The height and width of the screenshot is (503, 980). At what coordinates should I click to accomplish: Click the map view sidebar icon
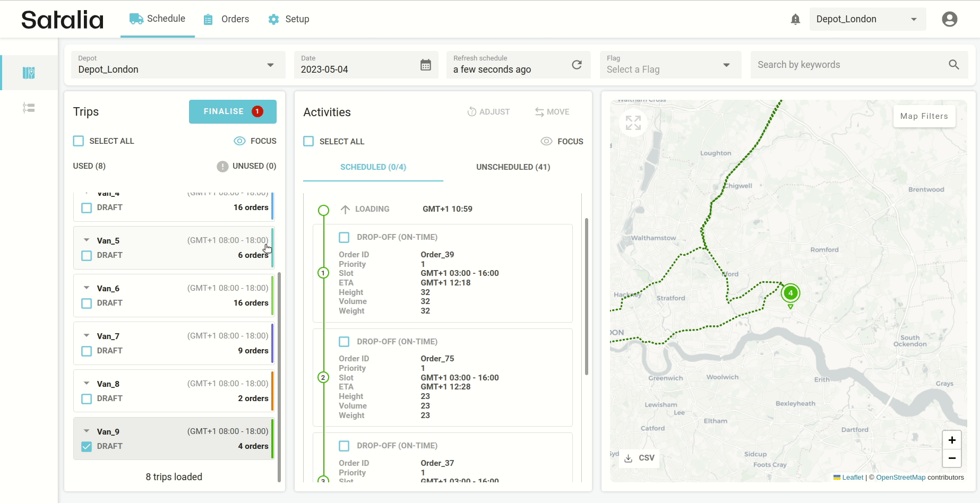point(29,73)
